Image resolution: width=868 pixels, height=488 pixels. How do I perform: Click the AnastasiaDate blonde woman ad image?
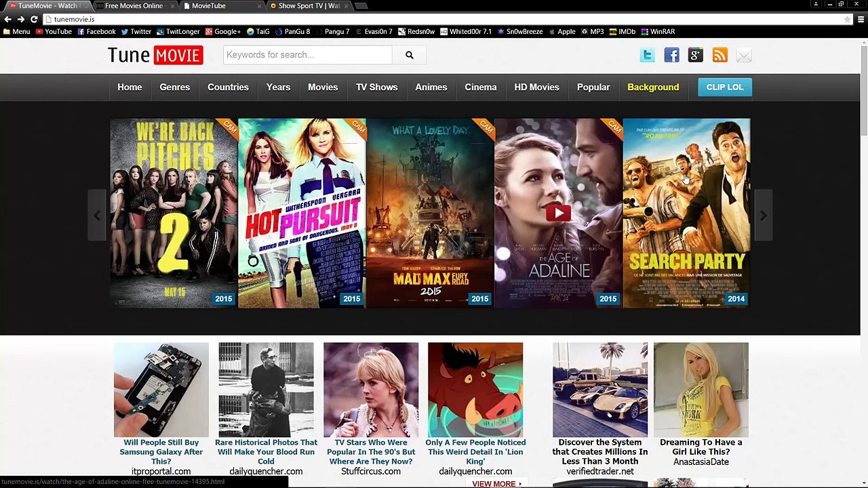point(701,390)
